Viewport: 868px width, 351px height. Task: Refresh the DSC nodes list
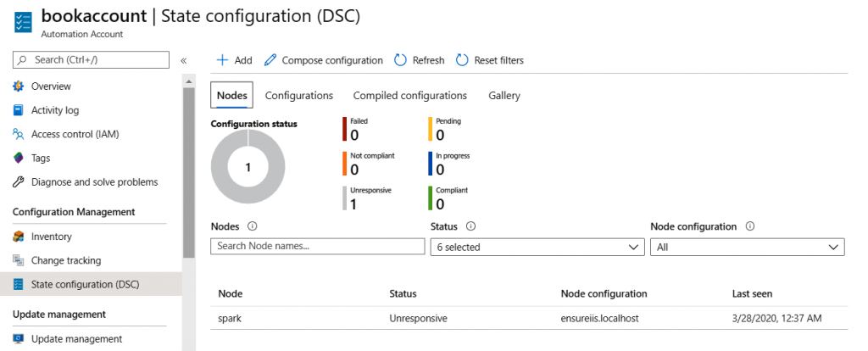420,60
